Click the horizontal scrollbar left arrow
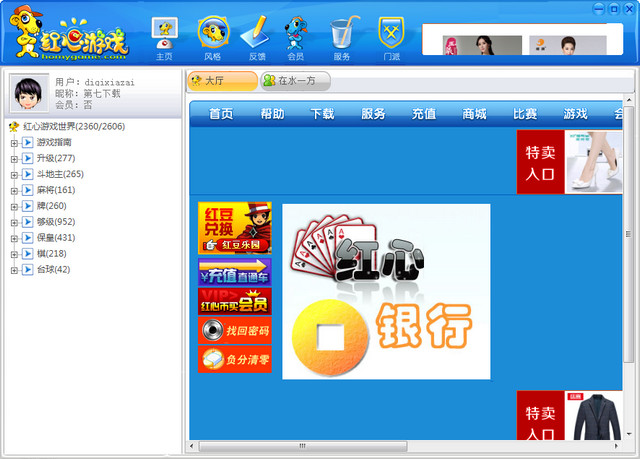This screenshot has height=459, width=640. (x=192, y=446)
